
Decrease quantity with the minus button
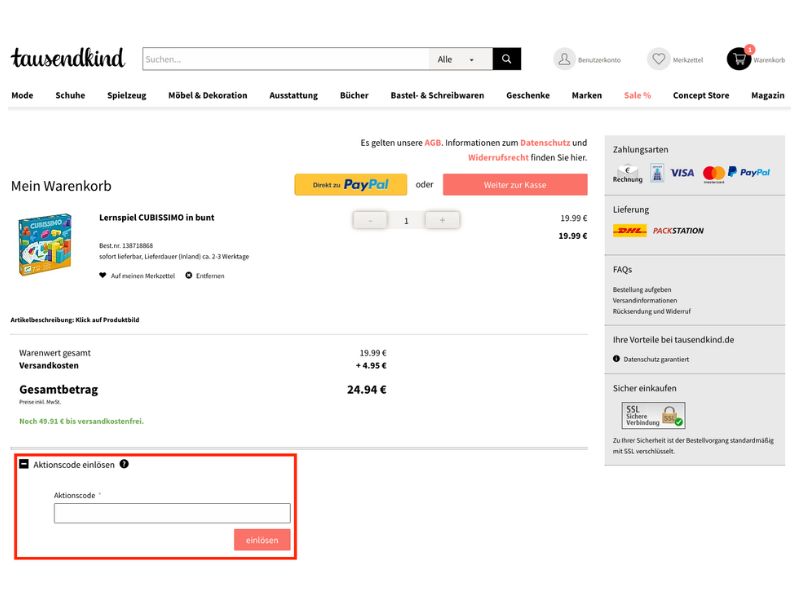tap(370, 220)
